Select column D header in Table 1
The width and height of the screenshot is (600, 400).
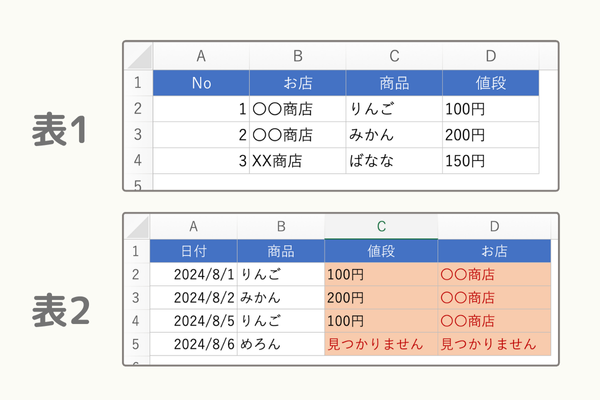pos(491,56)
